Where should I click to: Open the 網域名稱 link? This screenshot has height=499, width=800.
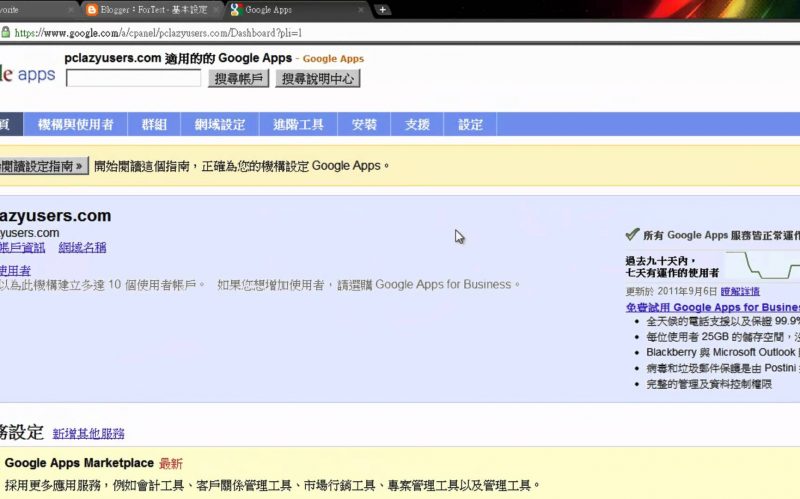[82, 247]
